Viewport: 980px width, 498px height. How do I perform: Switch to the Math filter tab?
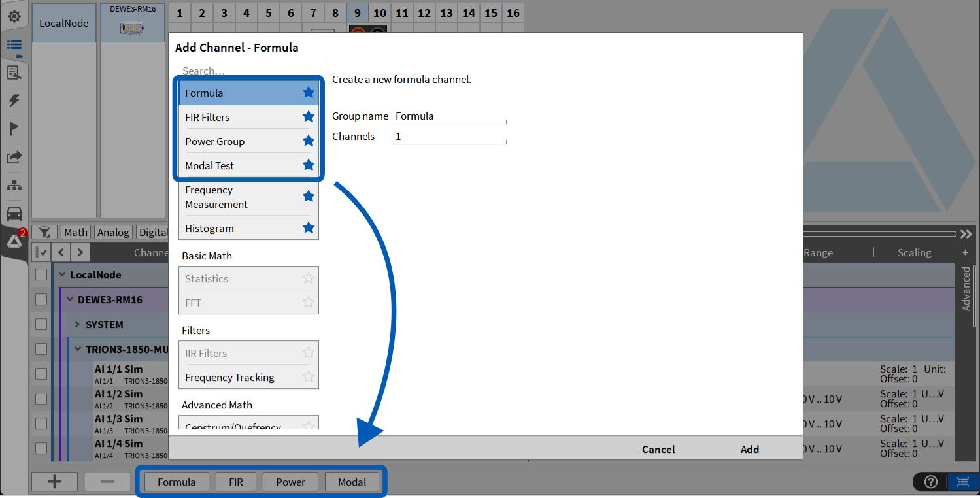click(x=76, y=232)
